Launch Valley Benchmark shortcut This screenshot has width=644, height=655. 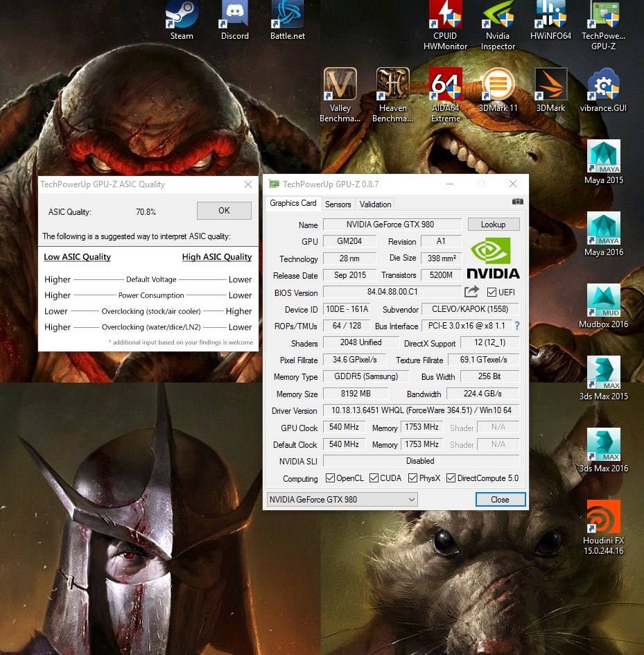(x=340, y=95)
